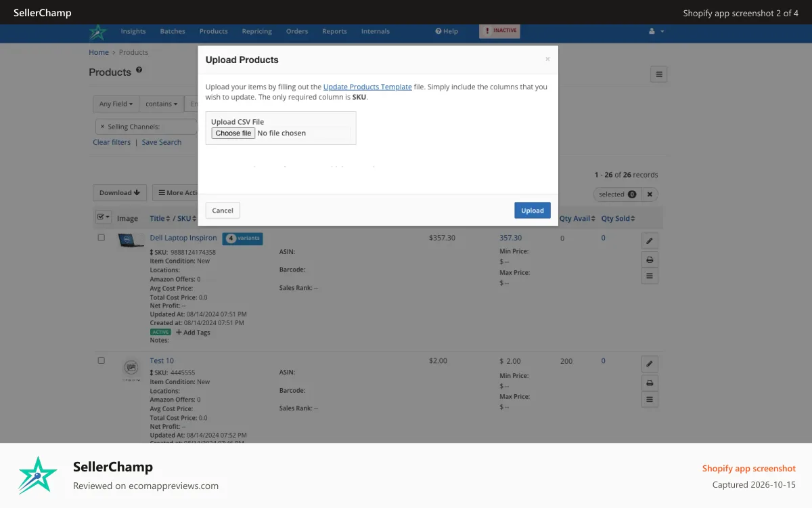Open the Reports menu

[x=334, y=31]
